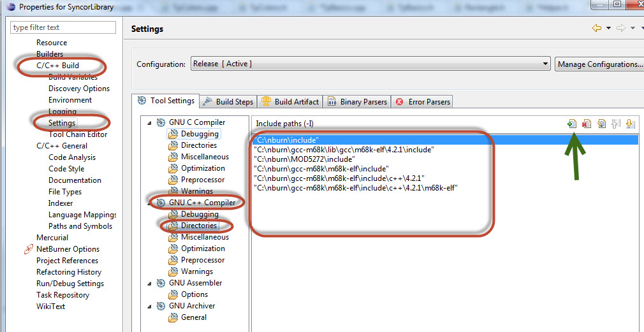The width and height of the screenshot is (644, 332).
Task: Select NetBurner Options in the sidebar
Action: pyautogui.click(x=68, y=249)
